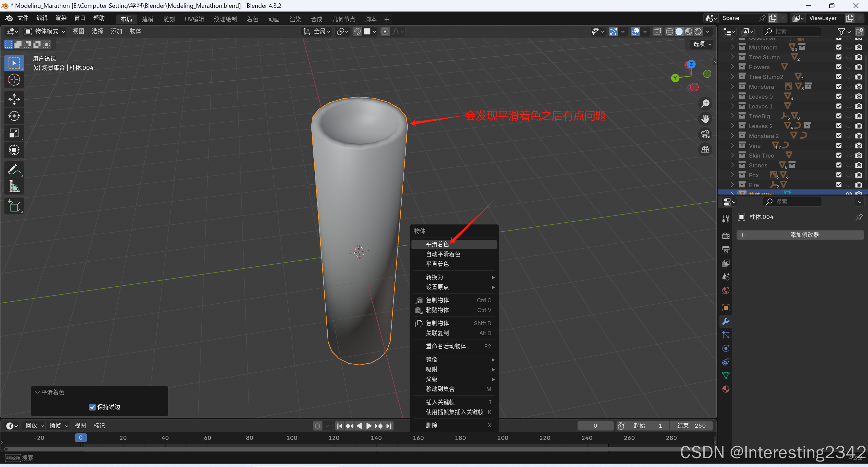Click frame 100 on timeline ruler
The height and width of the screenshot is (467, 868).
click(x=292, y=438)
